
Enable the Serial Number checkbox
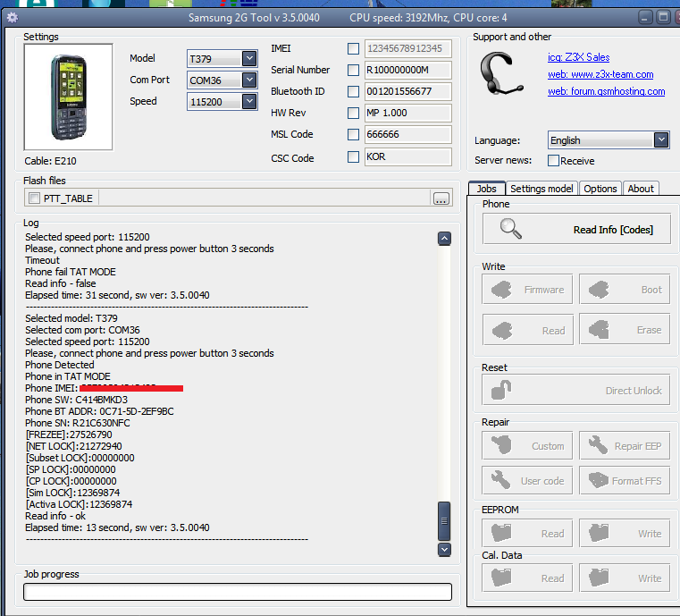[x=353, y=70]
